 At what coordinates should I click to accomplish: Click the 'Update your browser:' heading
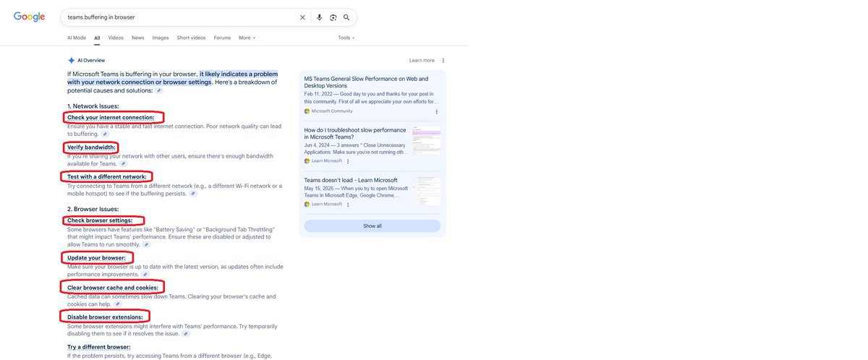coord(96,258)
